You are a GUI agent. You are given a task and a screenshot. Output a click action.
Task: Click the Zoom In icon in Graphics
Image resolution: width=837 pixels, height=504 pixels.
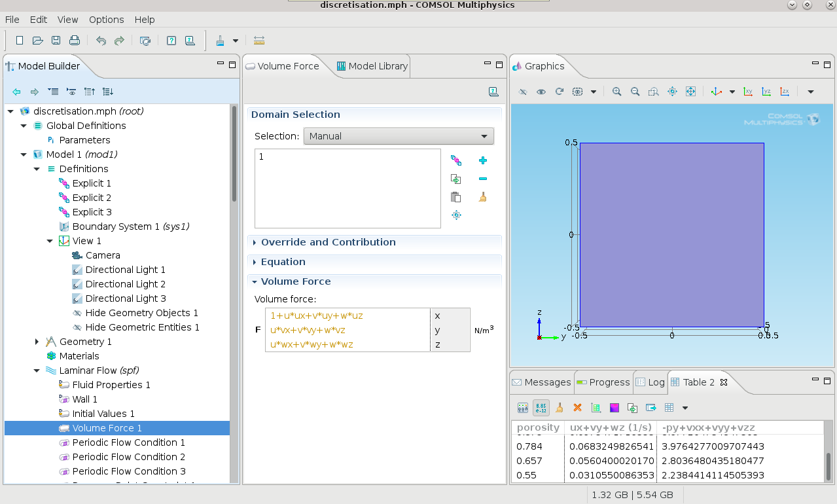[x=616, y=92]
